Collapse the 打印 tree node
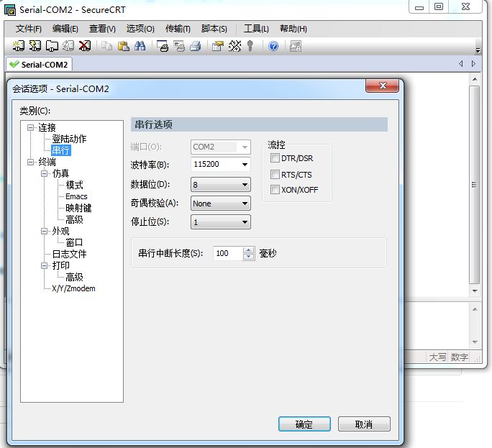 tap(45, 266)
